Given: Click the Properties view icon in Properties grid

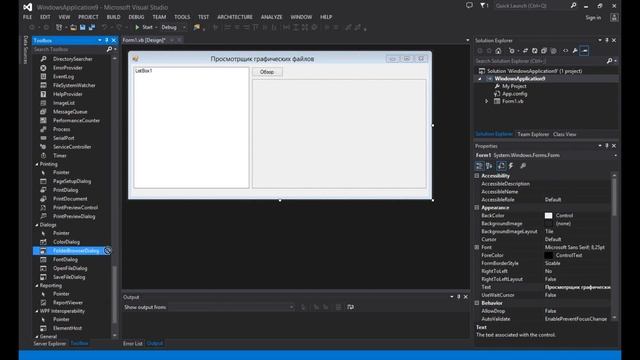Looking at the screenshot, I should pos(501,166).
